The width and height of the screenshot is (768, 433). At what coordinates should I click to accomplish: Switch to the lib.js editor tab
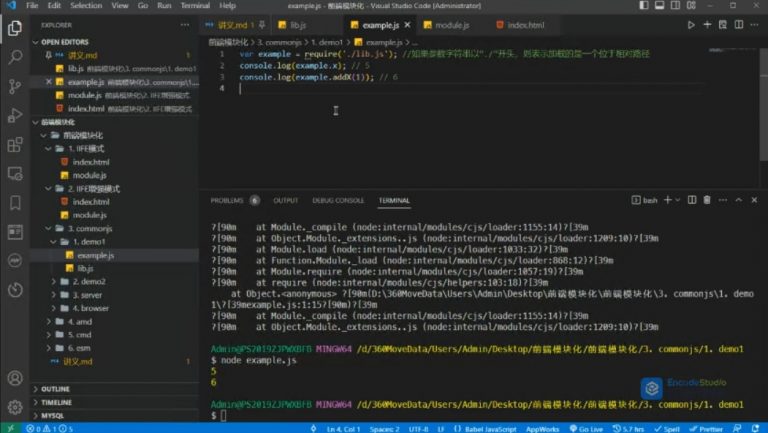tap(300, 24)
